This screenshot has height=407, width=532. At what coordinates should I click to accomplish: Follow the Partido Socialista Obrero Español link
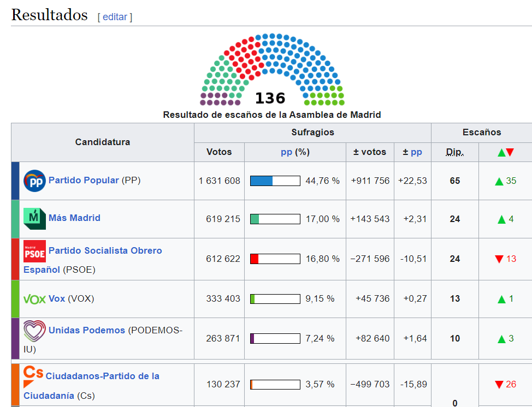[105, 250]
